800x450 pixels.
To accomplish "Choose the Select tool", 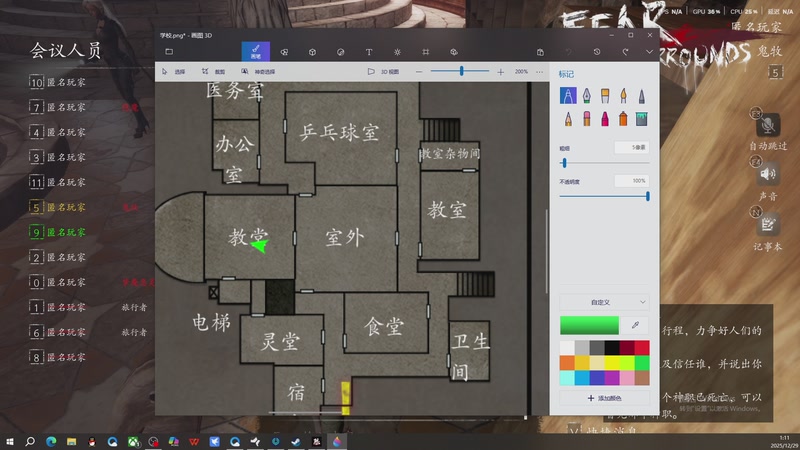I will [173, 72].
